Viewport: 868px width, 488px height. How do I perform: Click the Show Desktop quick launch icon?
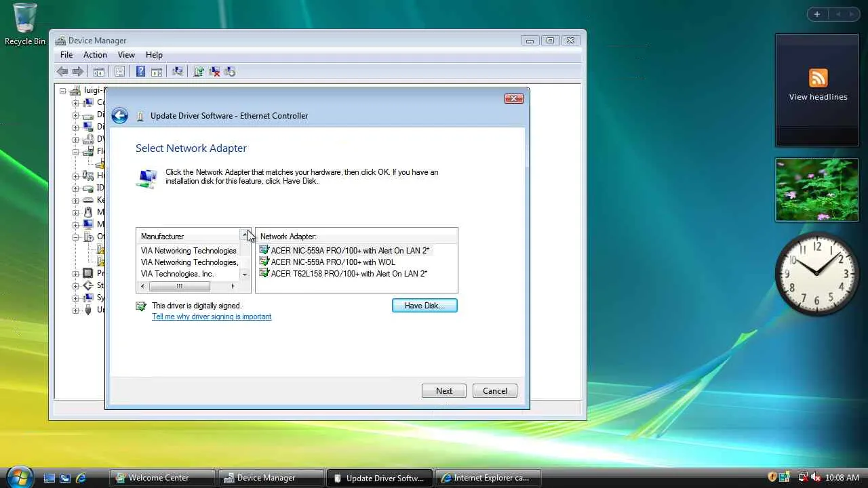[x=49, y=478]
